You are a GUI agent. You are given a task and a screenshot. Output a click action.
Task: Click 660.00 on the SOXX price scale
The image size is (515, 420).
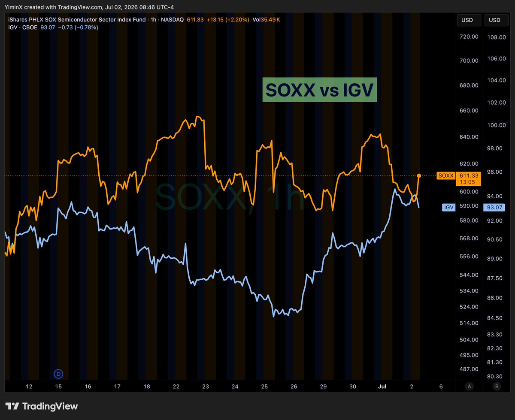pos(469,110)
